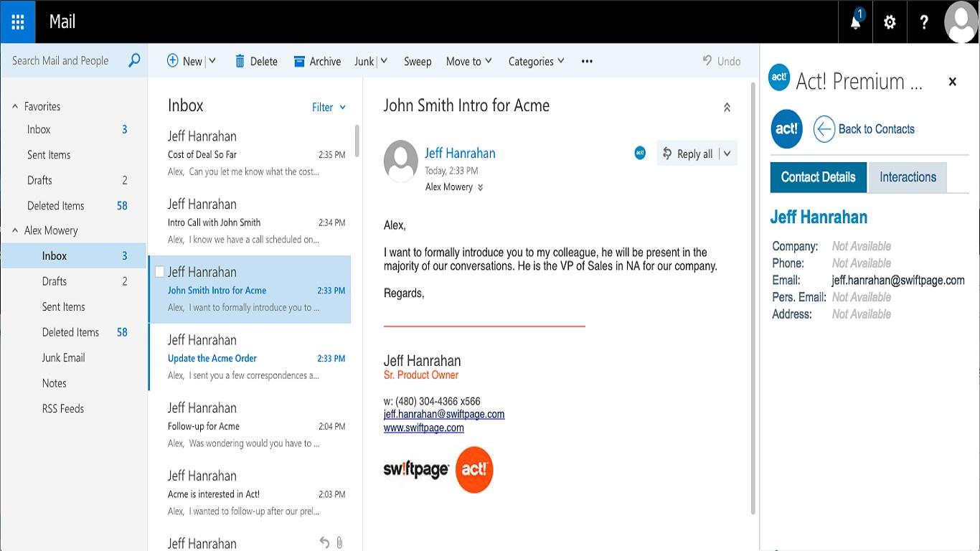This screenshot has height=551, width=980.
Task: Click the orange act! logo in signature
Action: 474,470
